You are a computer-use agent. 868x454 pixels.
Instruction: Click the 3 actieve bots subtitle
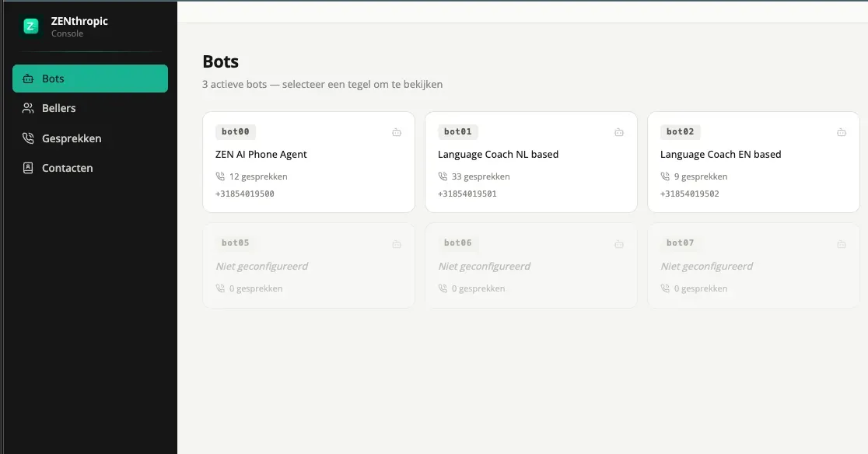pos(322,84)
